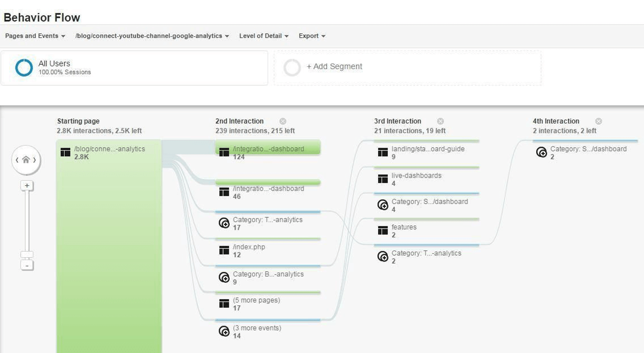Click the home icon in the flow navigation control

point(26,160)
